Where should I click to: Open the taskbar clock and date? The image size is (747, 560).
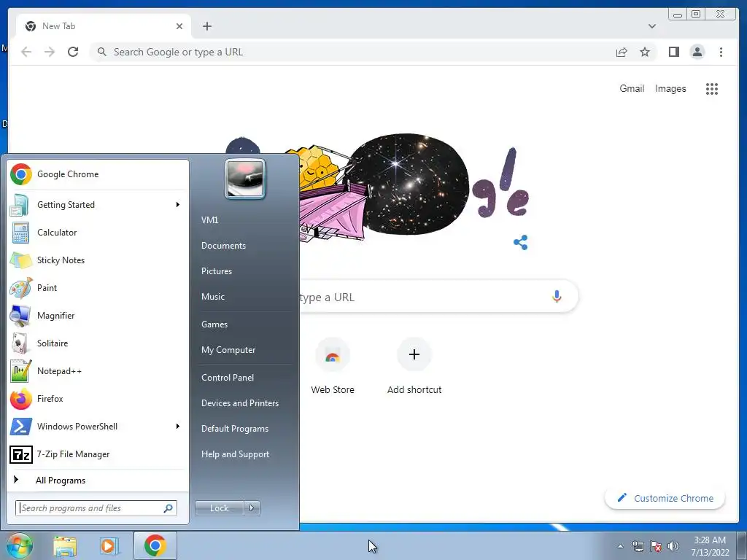coord(710,546)
